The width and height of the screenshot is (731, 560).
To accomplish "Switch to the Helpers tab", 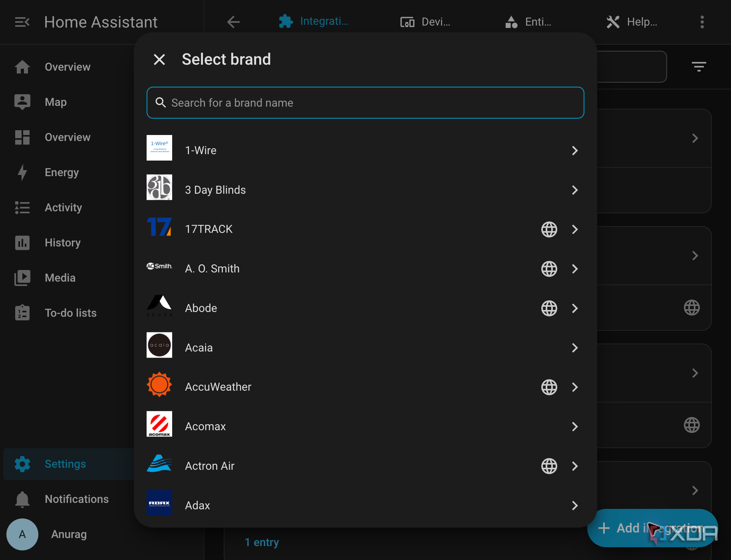I will point(632,22).
